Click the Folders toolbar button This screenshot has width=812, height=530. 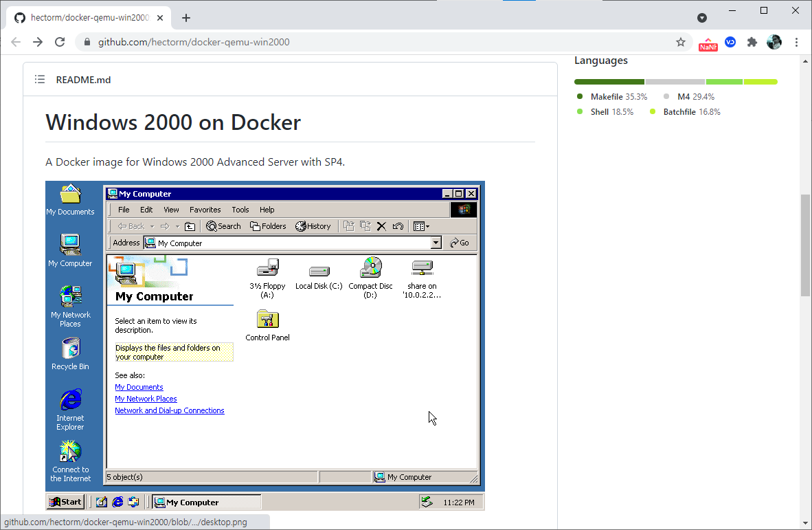(x=268, y=226)
